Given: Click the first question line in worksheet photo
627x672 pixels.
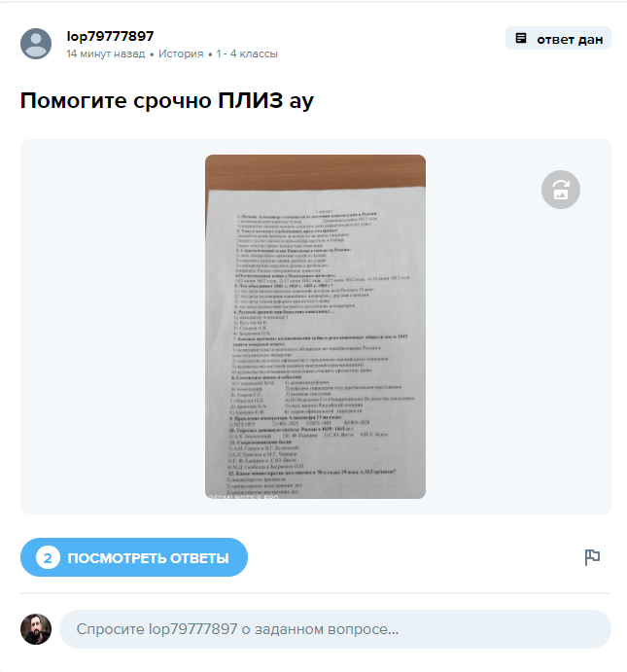Looking at the screenshot, I should pyautogui.click(x=308, y=215).
